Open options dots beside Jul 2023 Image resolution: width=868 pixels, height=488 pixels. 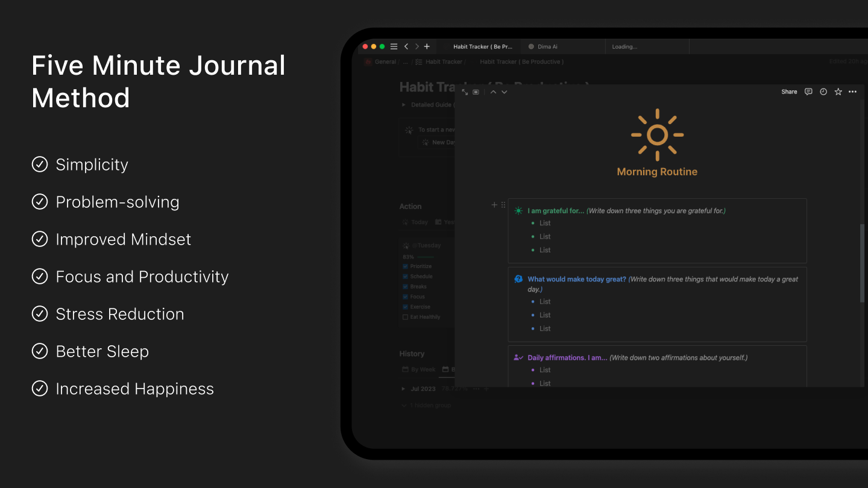click(x=476, y=389)
